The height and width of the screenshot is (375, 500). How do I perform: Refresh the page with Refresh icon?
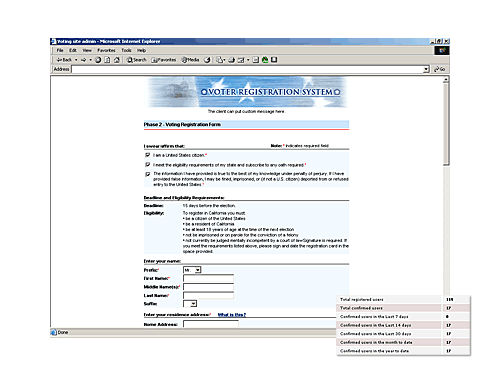[x=107, y=60]
